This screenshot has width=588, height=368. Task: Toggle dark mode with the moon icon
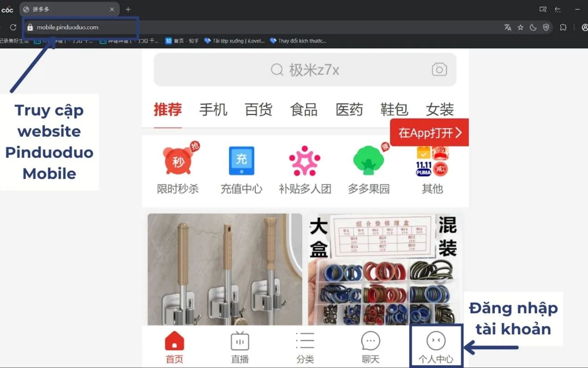click(x=533, y=27)
